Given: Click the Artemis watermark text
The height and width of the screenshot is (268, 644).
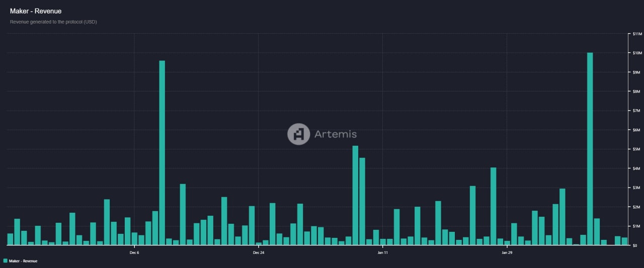Looking at the screenshot, I should tap(336, 134).
